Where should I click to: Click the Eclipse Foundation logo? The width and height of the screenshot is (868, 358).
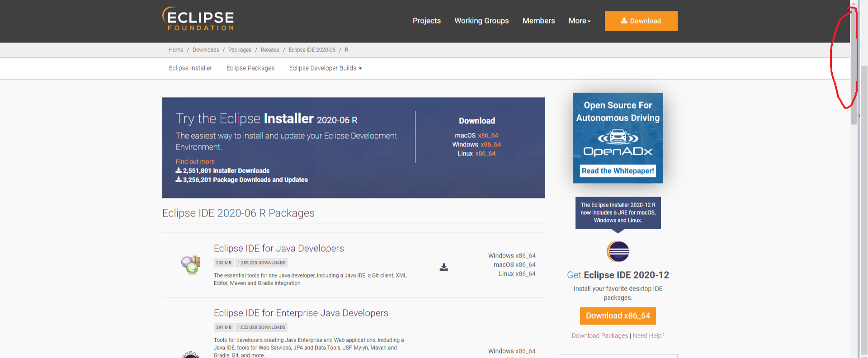[198, 19]
